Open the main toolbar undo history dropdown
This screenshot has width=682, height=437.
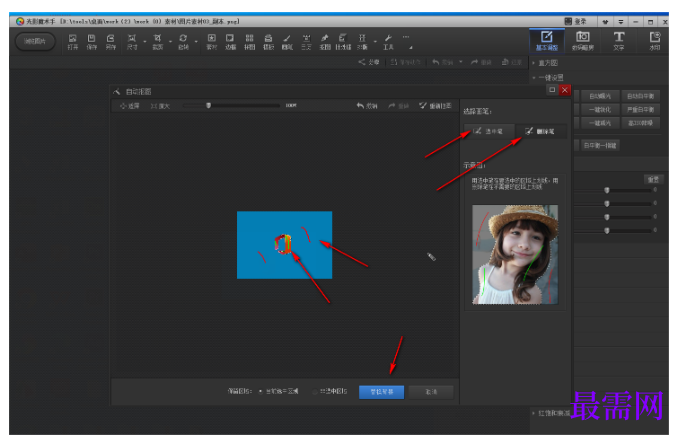tap(461, 62)
